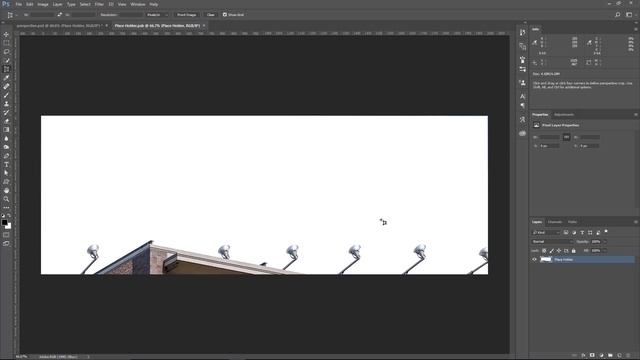Screen dimensions: 640x360
Task: Toggle lock image pixels
Action: (x=551, y=251)
